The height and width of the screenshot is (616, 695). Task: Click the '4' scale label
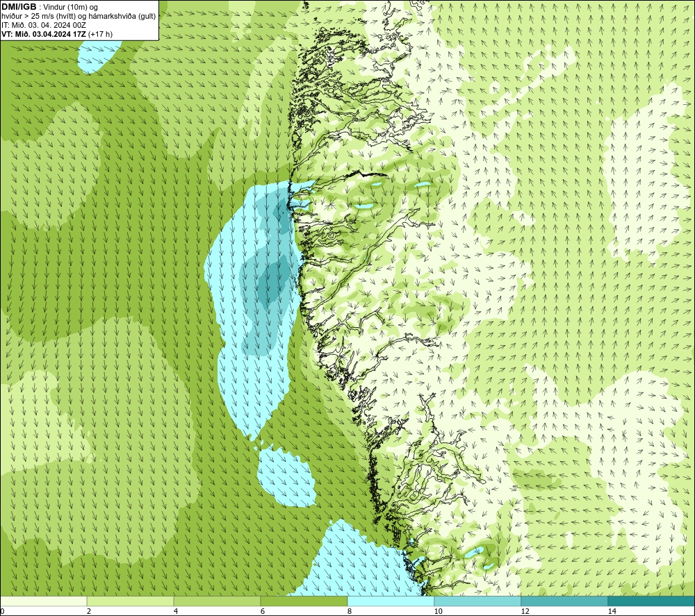click(x=176, y=611)
